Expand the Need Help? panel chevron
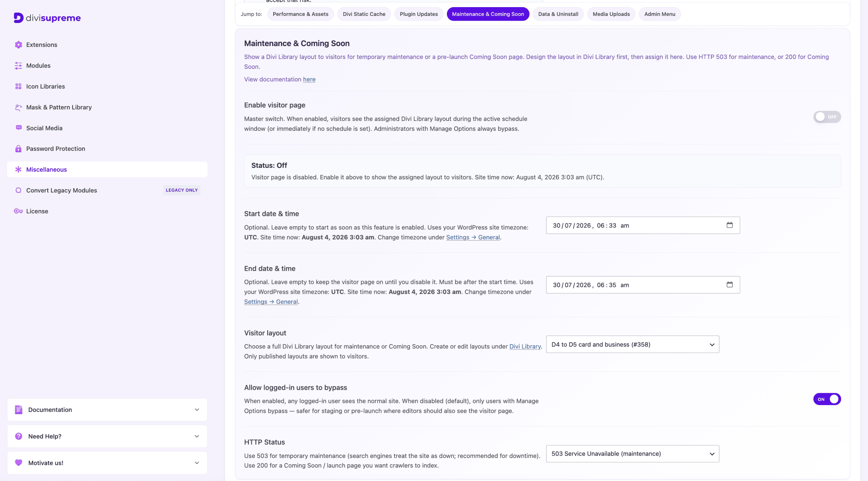The height and width of the screenshot is (481, 868). [x=197, y=436]
